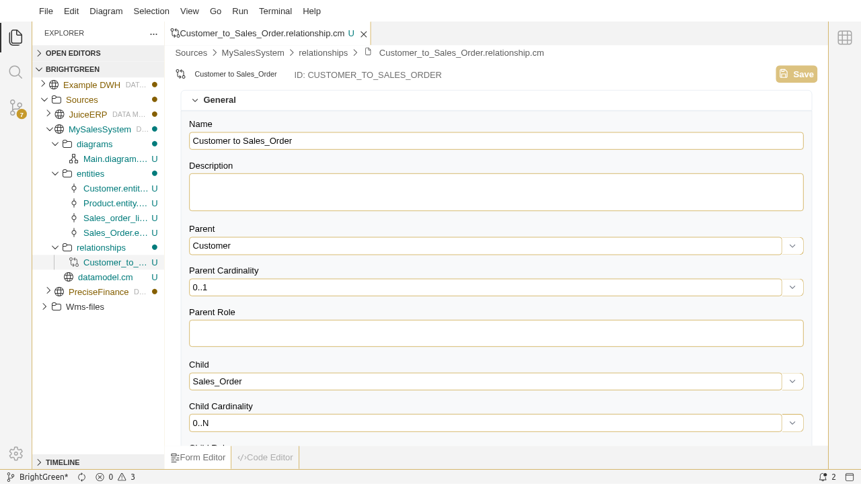Open Source Control view with badge

(16, 108)
